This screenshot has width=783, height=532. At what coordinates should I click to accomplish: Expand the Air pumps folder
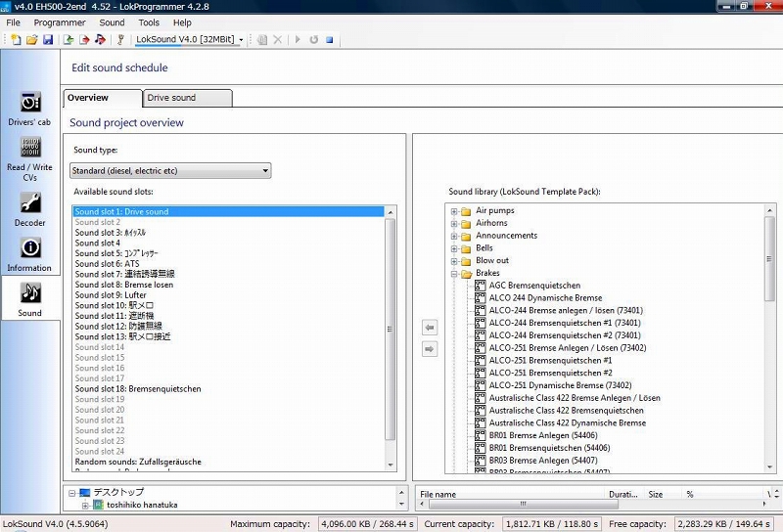[454, 211]
